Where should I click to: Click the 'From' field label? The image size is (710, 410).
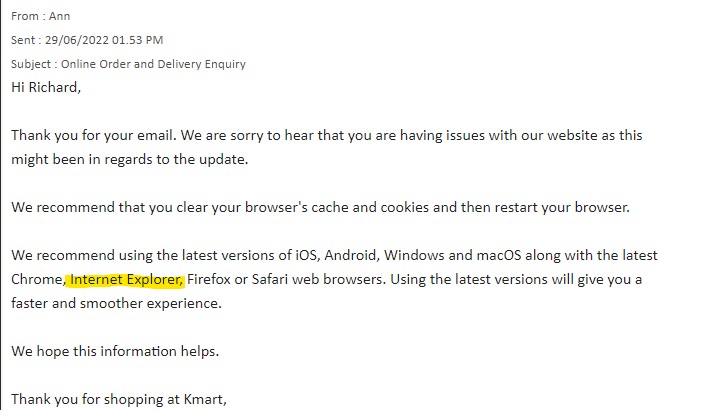coord(26,16)
